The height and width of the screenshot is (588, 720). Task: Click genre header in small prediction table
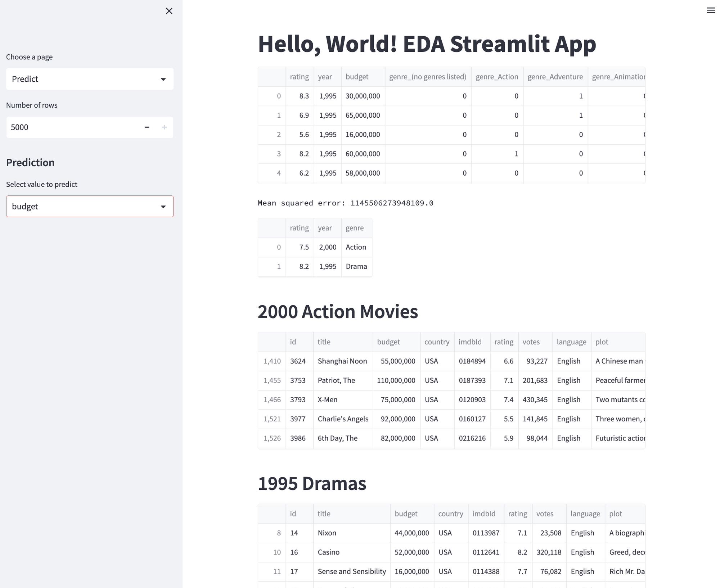(x=354, y=228)
